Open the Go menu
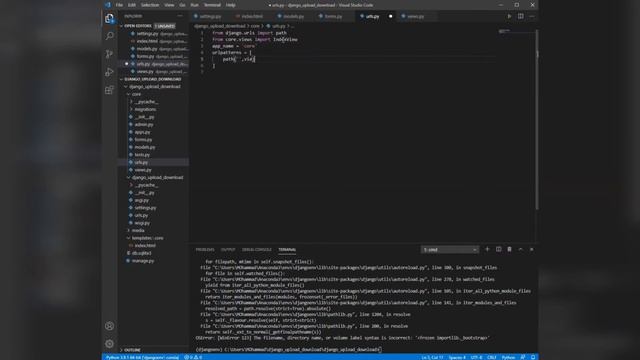 click(182, 5)
